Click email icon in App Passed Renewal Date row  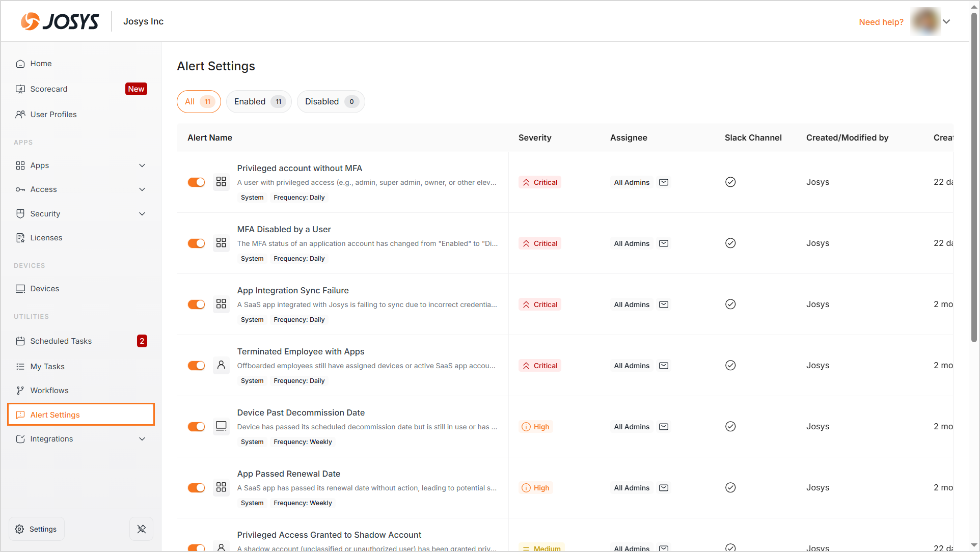664,488
